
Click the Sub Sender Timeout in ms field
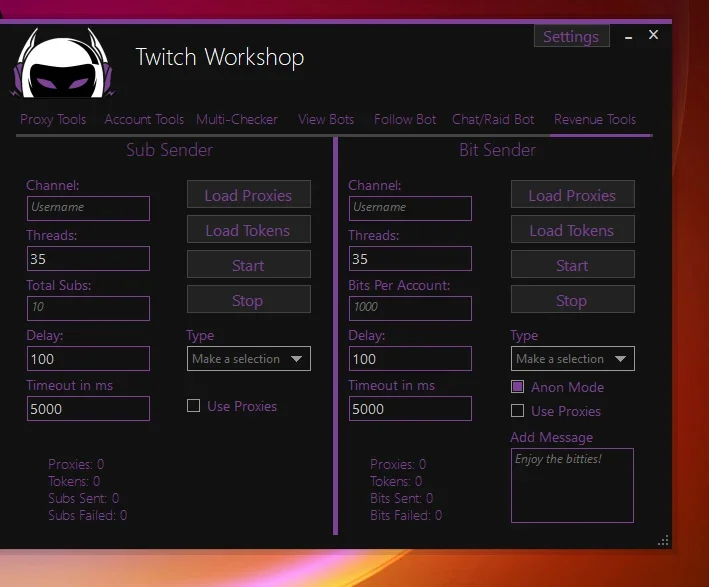tap(88, 409)
